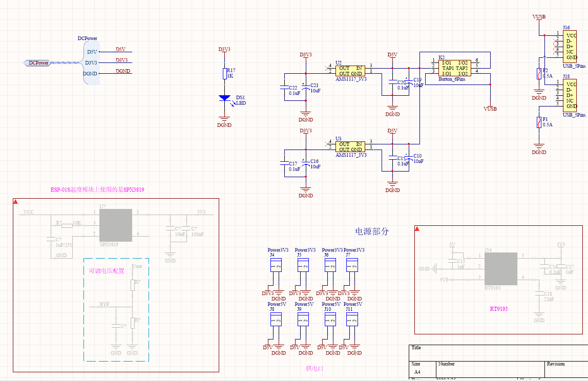588x381 pixels.
Task: Select the D5V power port above U3 input
Action: click(x=392, y=133)
